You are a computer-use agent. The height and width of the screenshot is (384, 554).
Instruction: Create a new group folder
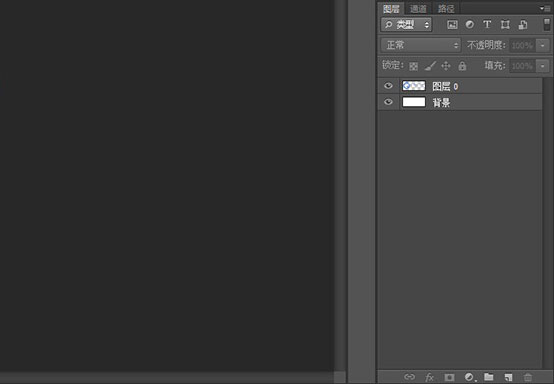489,377
